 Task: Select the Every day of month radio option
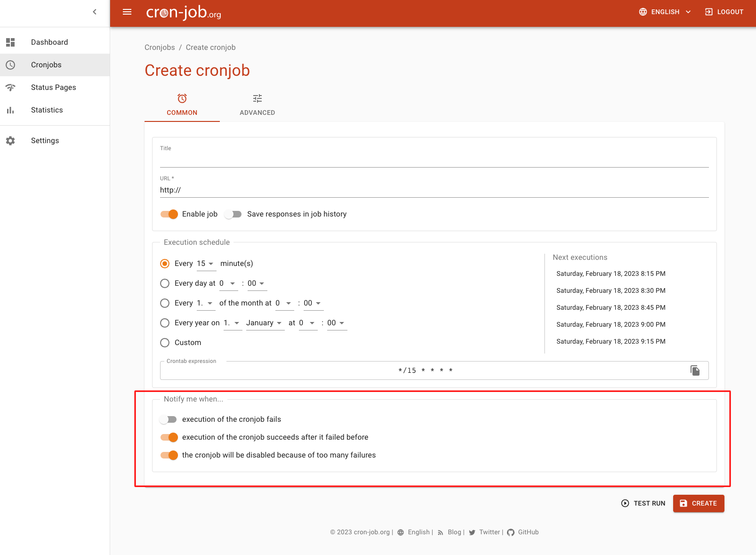click(165, 303)
